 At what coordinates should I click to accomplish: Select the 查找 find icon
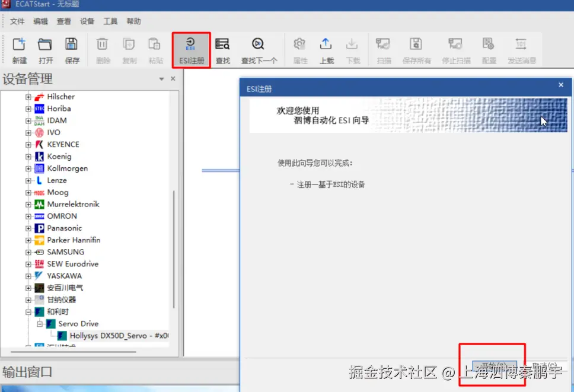point(222,46)
